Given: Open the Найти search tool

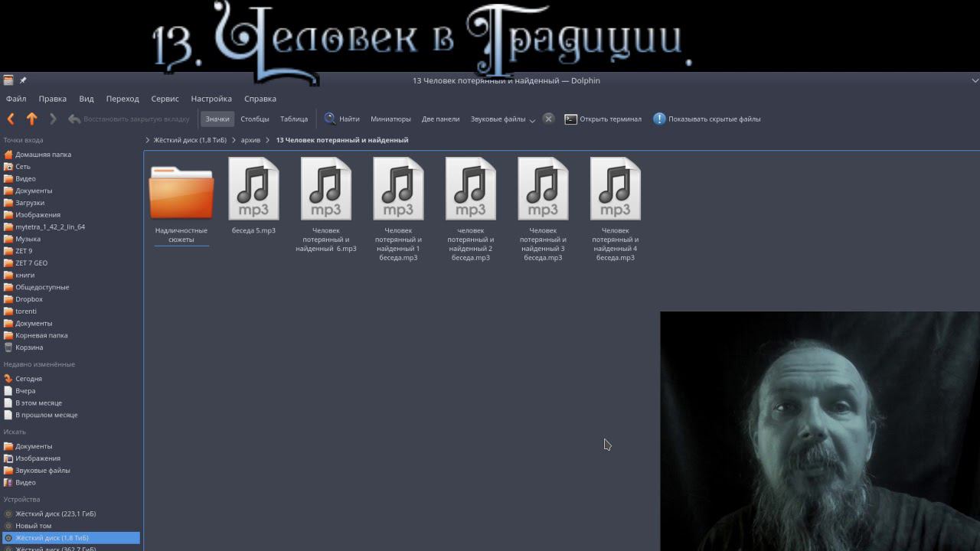Looking at the screenshot, I should tap(341, 119).
